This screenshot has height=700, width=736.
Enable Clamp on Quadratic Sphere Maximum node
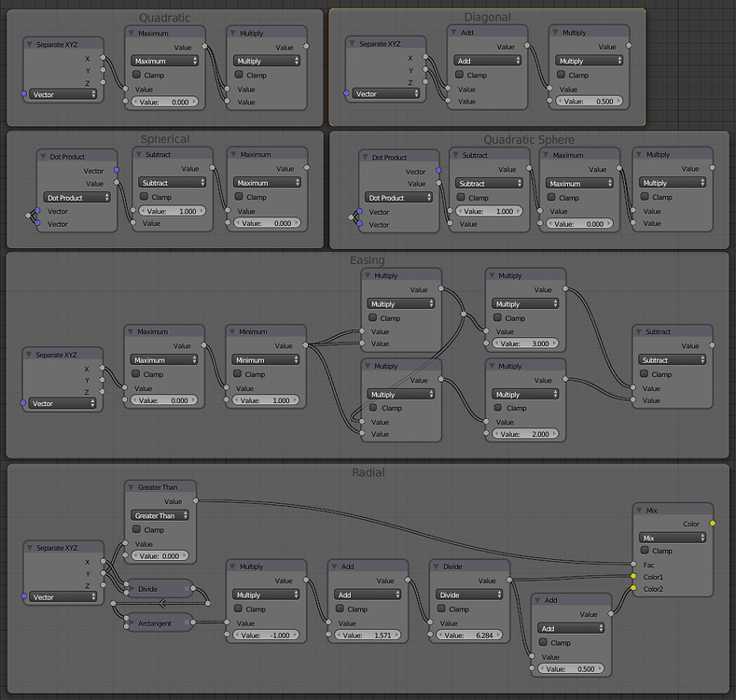(551, 197)
